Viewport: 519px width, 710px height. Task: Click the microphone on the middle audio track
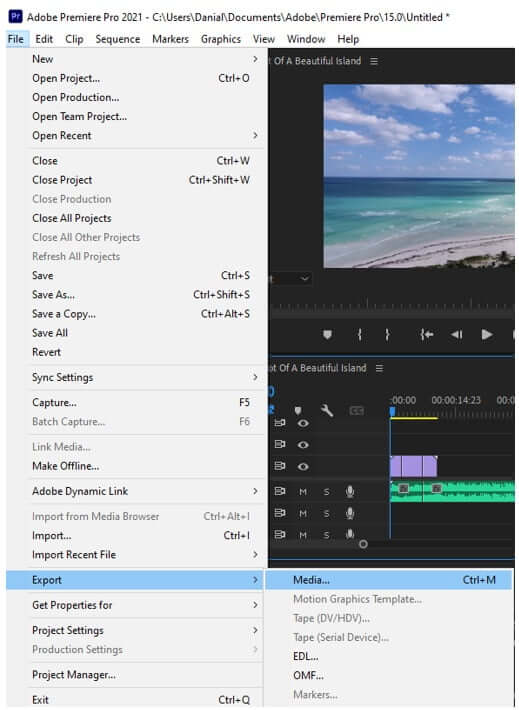click(350, 513)
